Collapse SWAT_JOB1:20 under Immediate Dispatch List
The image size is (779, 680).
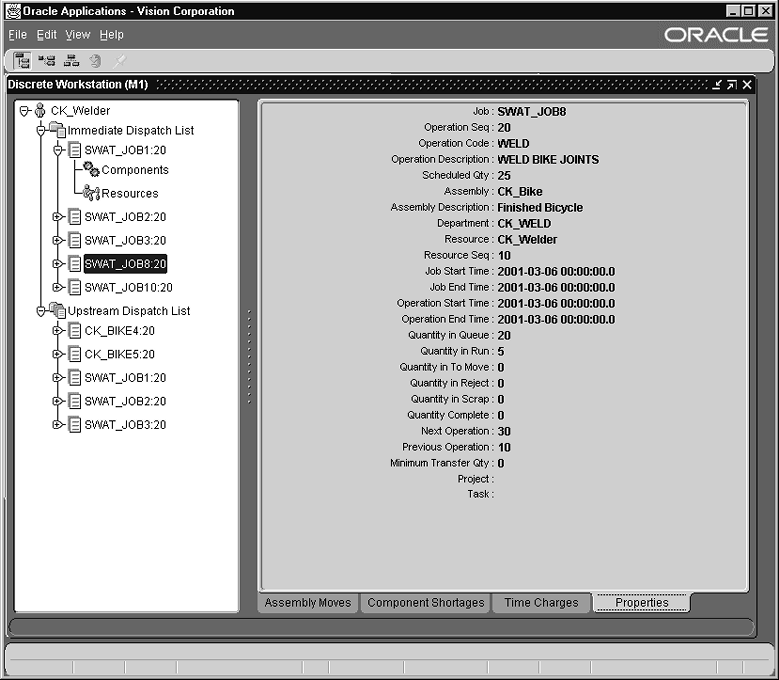tap(58, 150)
